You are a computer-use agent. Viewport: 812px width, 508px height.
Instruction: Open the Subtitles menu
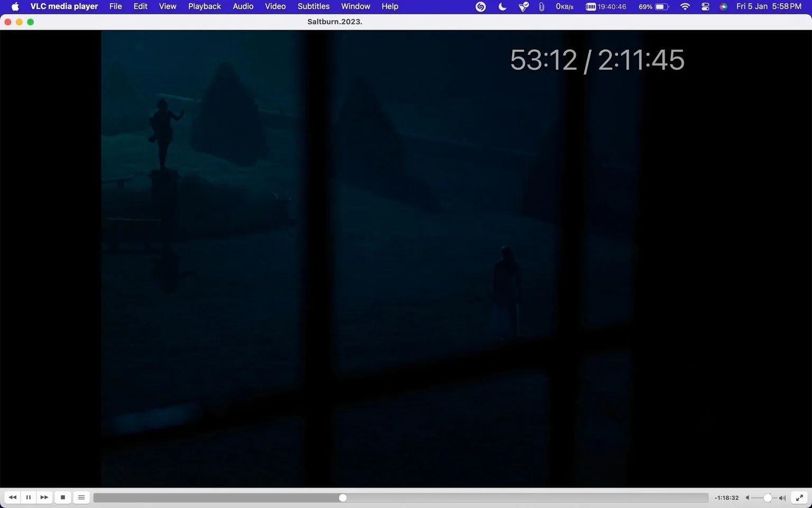(x=313, y=6)
